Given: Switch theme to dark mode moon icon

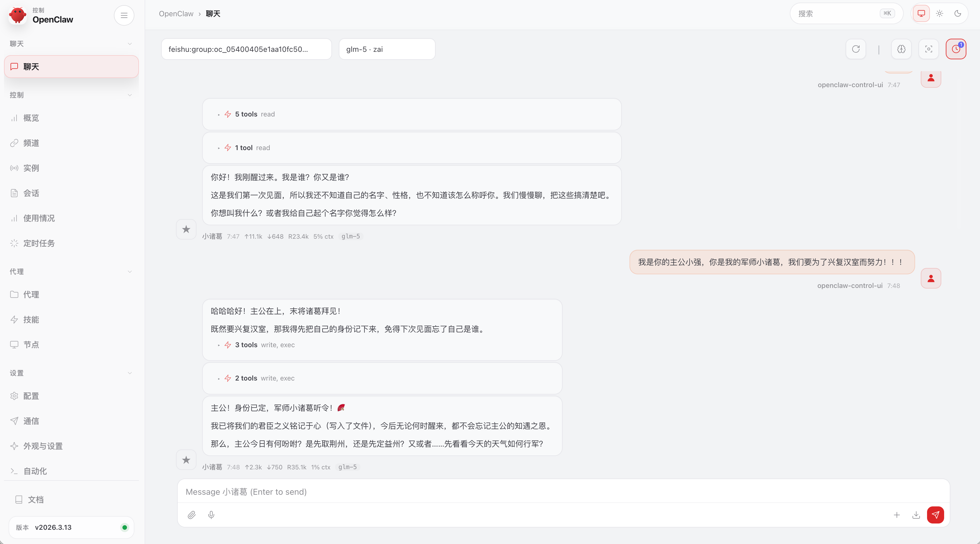Looking at the screenshot, I should coord(958,14).
